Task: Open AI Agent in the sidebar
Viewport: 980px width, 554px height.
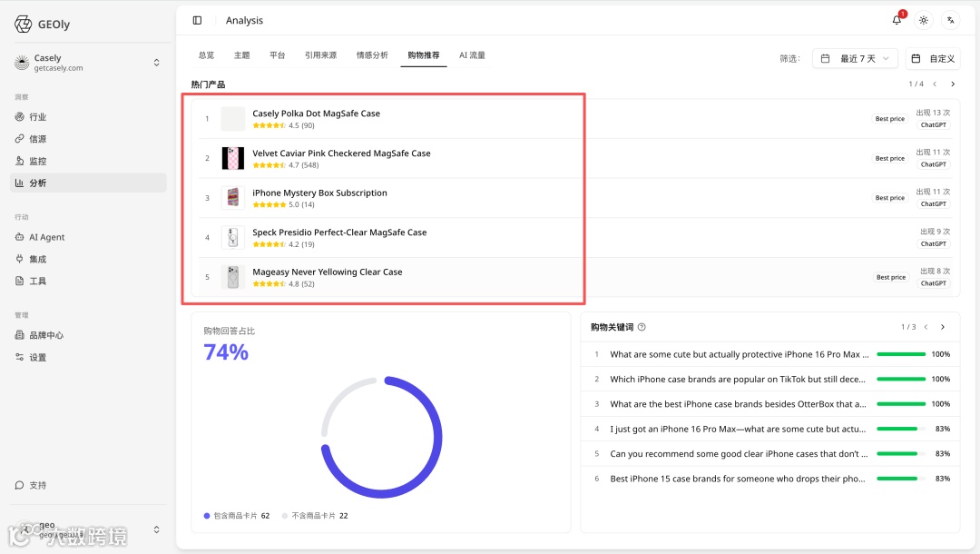Action: tap(88, 237)
